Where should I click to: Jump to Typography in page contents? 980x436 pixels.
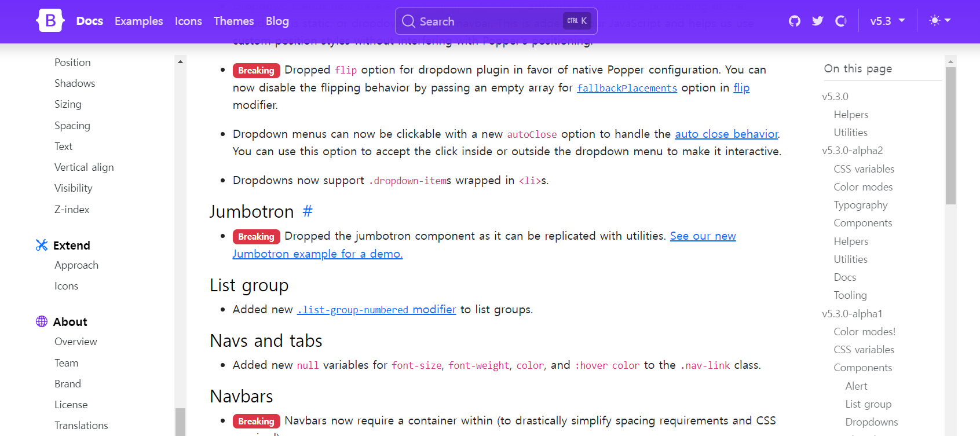pyautogui.click(x=860, y=205)
